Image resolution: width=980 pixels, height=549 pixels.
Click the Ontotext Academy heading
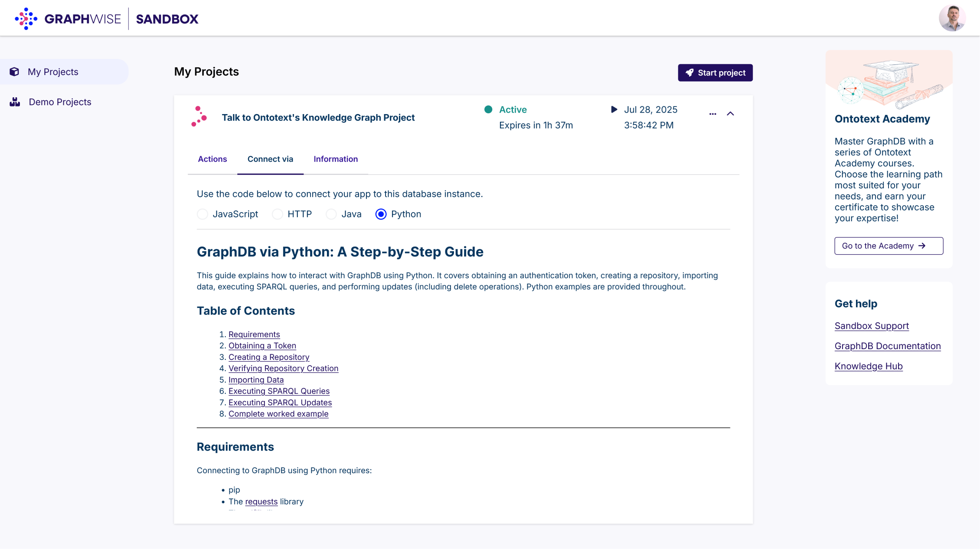coord(882,119)
